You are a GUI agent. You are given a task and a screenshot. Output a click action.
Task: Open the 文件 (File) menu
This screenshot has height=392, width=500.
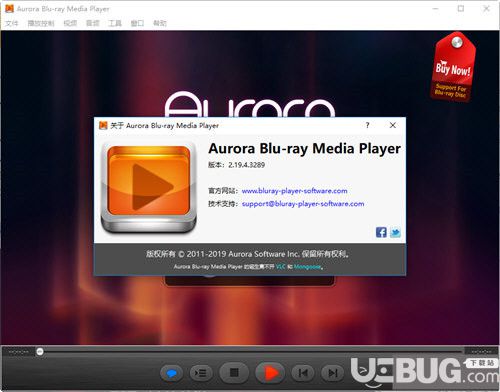(x=12, y=23)
